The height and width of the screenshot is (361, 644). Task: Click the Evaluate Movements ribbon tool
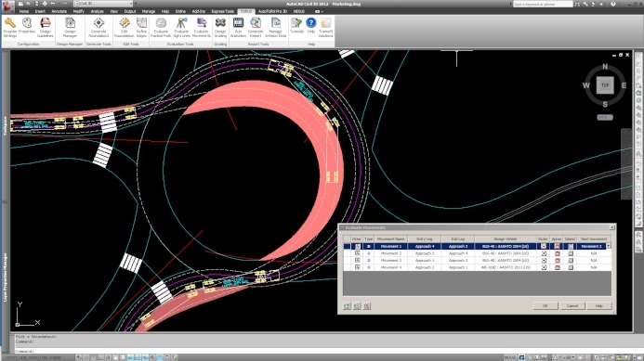[202, 28]
